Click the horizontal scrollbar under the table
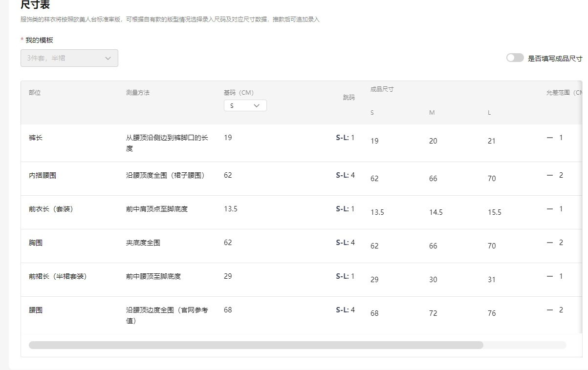The image size is (588, 370). click(256, 345)
